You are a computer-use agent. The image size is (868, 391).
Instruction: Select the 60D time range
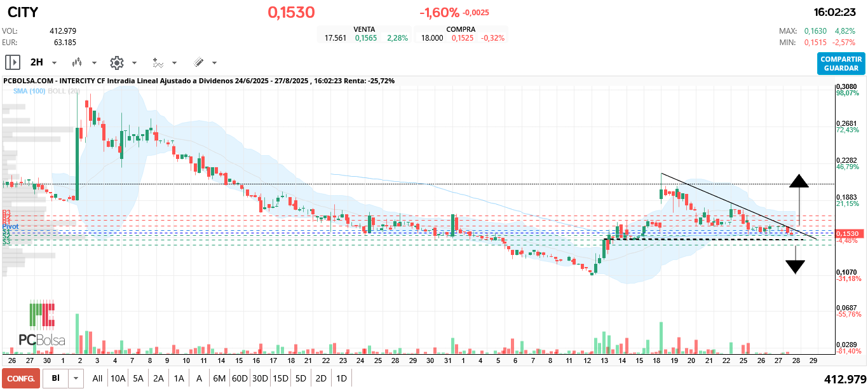click(x=240, y=378)
